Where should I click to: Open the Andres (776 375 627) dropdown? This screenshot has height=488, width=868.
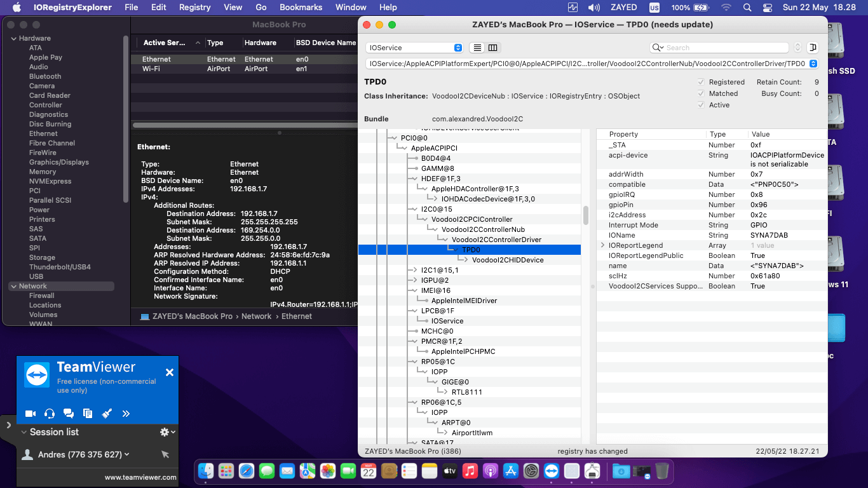click(x=83, y=454)
